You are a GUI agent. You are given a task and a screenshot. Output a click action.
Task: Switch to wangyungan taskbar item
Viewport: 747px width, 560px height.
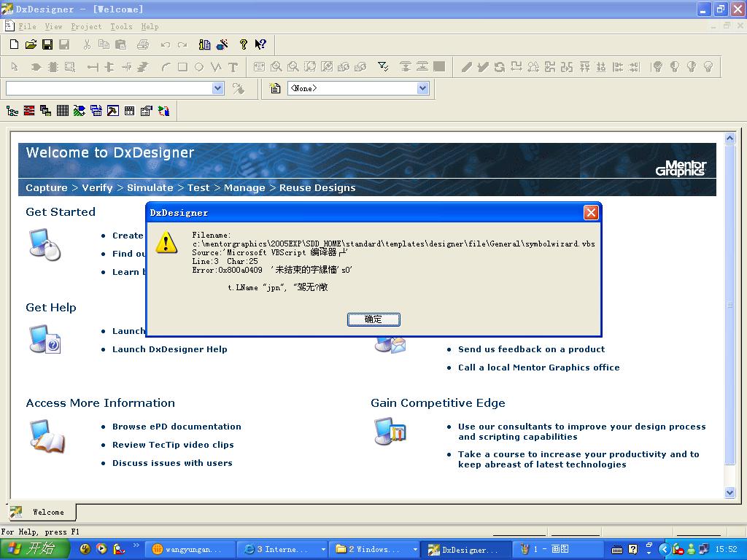(x=190, y=549)
